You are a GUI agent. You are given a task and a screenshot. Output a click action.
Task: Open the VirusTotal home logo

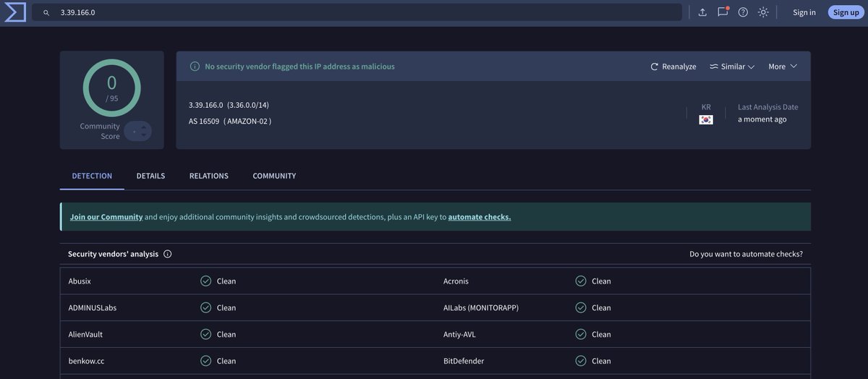point(15,12)
